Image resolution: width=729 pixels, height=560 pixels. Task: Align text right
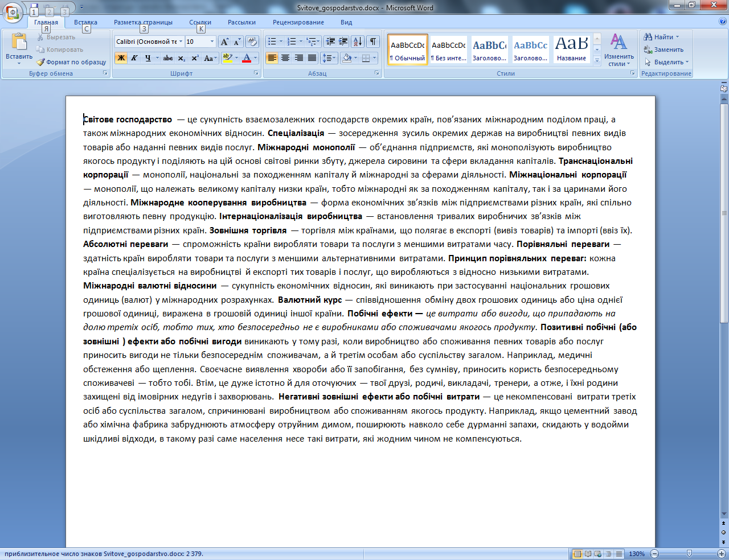[x=299, y=58]
